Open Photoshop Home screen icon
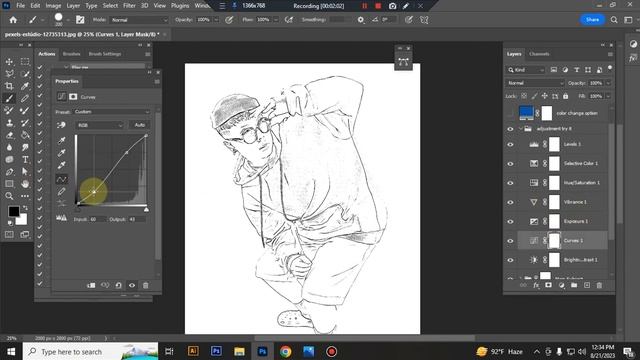This screenshot has height=360, width=640. tap(13, 20)
